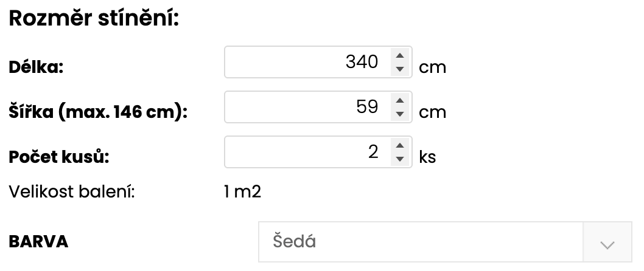Image resolution: width=644 pixels, height=271 pixels.
Task: Increase Počet kusů using up arrow
Action: pos(399,146)
